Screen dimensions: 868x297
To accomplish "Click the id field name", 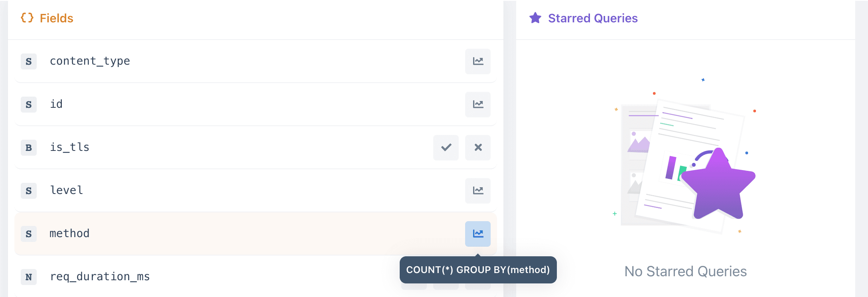I will tap(56, 104).
